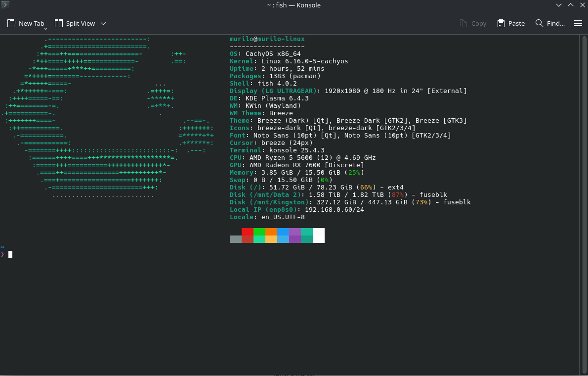Click the white color block in palette
Image resolution: width=588 pixels, height=376 pixels.
[318, 235]
